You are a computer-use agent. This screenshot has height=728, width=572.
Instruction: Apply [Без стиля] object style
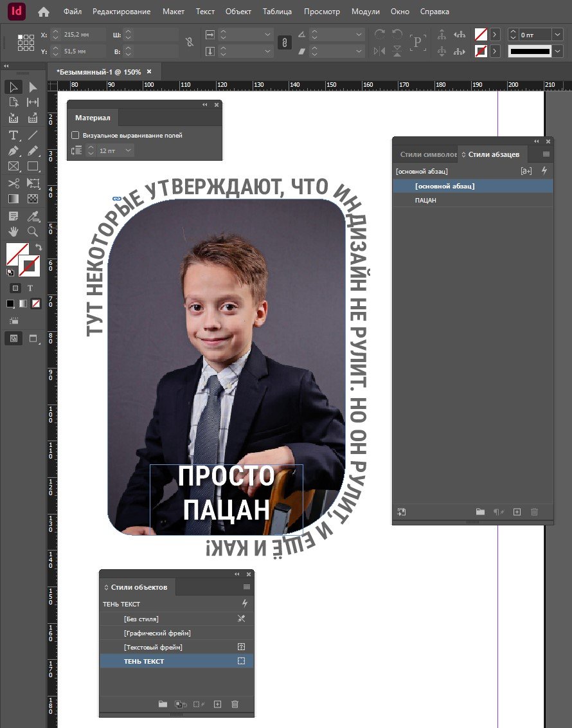tap(177, 619)
